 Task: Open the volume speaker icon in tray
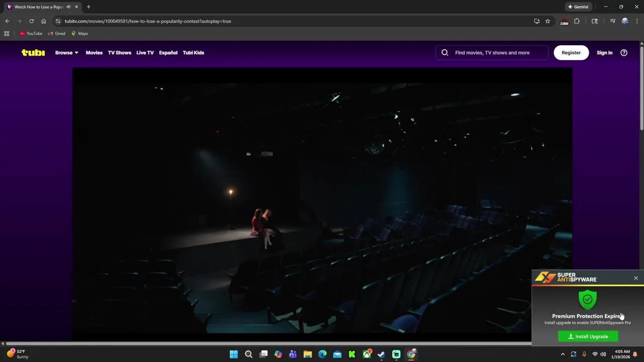pyautogui.click(x=603, y=354)
